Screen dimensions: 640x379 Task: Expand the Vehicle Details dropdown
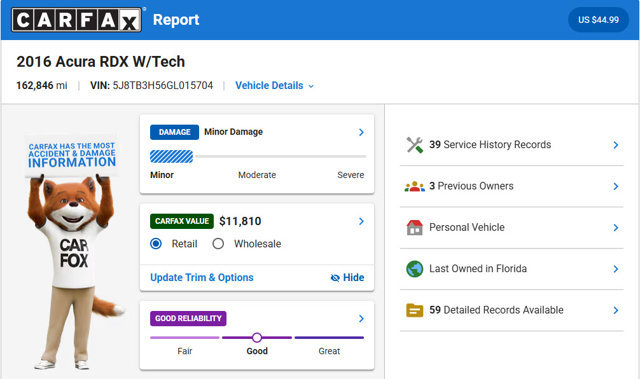275,86
